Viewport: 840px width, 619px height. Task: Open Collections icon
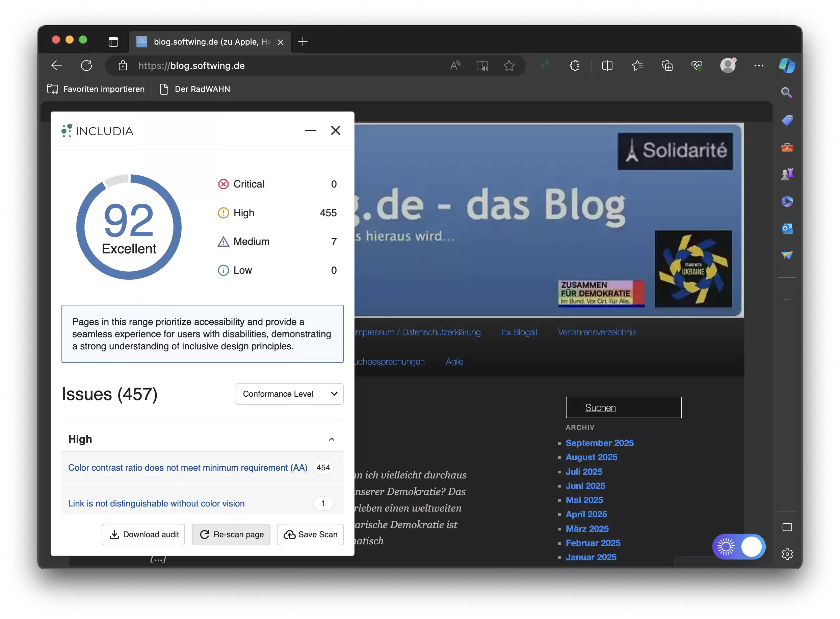click(667, 66)
